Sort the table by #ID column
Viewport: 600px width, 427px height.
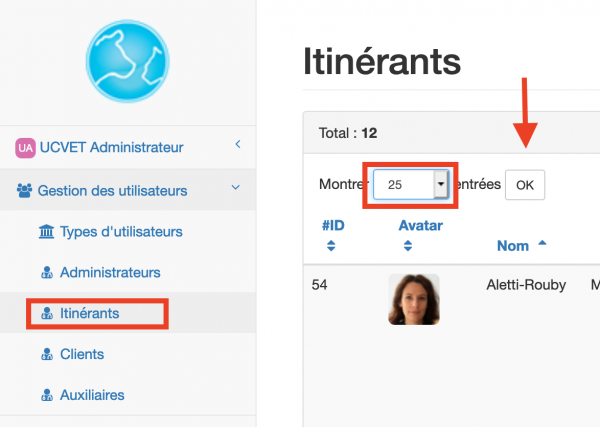(333, 226)
